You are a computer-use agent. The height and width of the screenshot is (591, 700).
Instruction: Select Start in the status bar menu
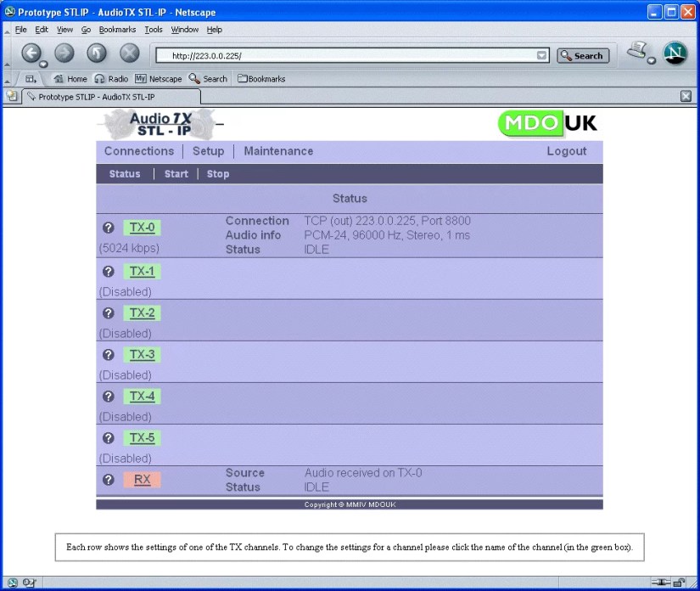click(176, 173)
